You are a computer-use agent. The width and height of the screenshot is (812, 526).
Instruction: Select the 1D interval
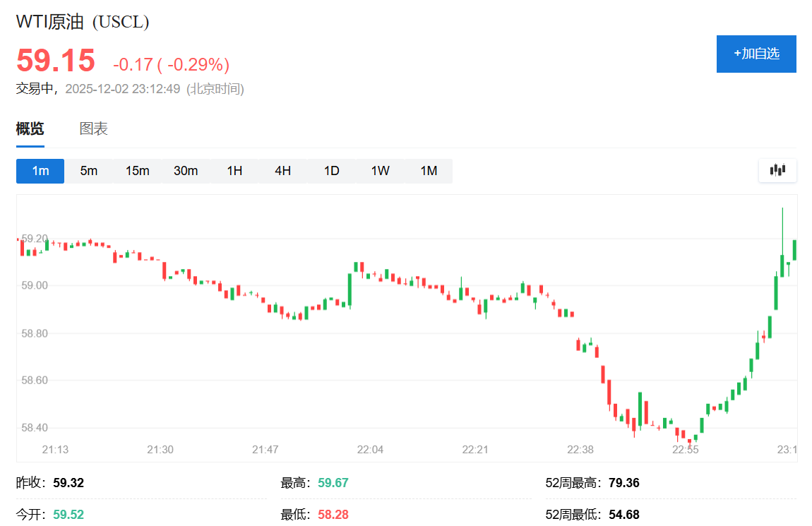[331, 171]
